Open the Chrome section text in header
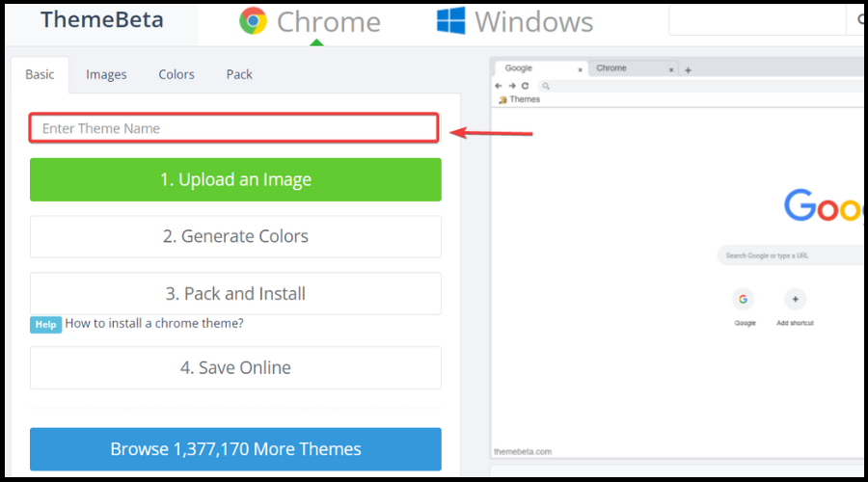Image resolution: width=868 pixels, height=482 pixels. [328, 22]
